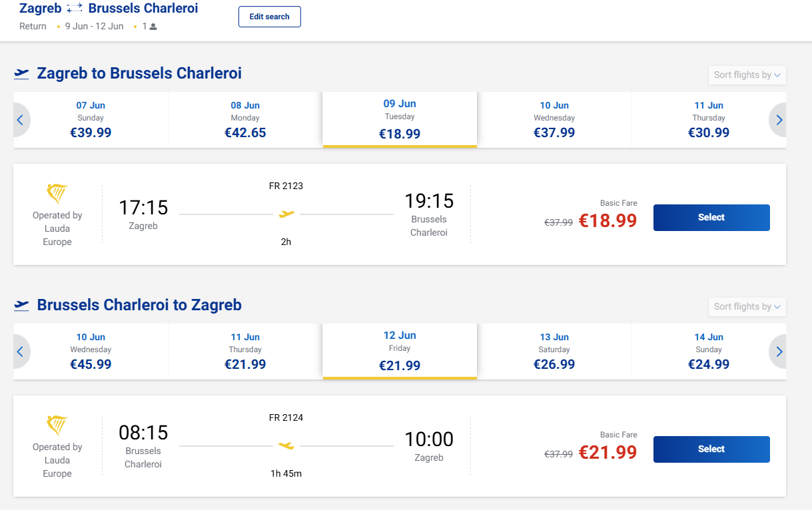Switch to the 10 Jun Wednesday €45.99 return date

coord(91,352)
